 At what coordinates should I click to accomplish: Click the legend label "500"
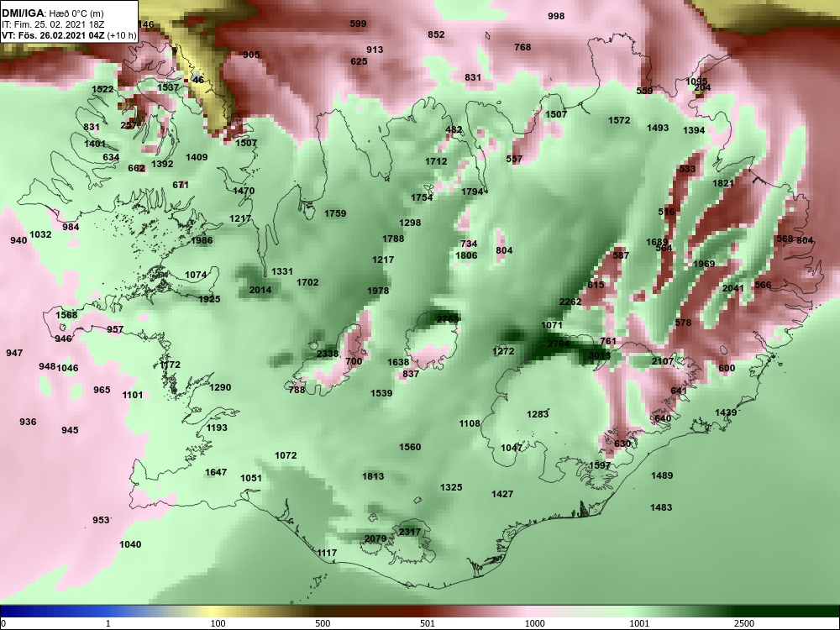323,623
